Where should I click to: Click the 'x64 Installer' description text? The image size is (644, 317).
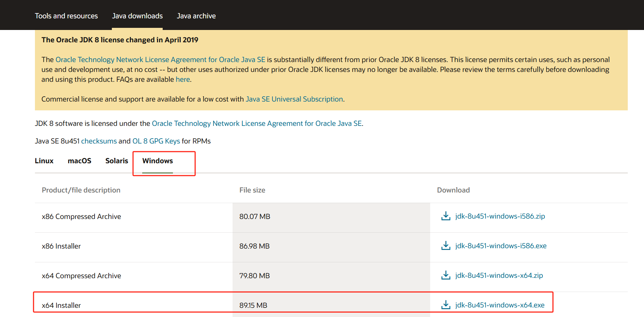click(61, 305)
